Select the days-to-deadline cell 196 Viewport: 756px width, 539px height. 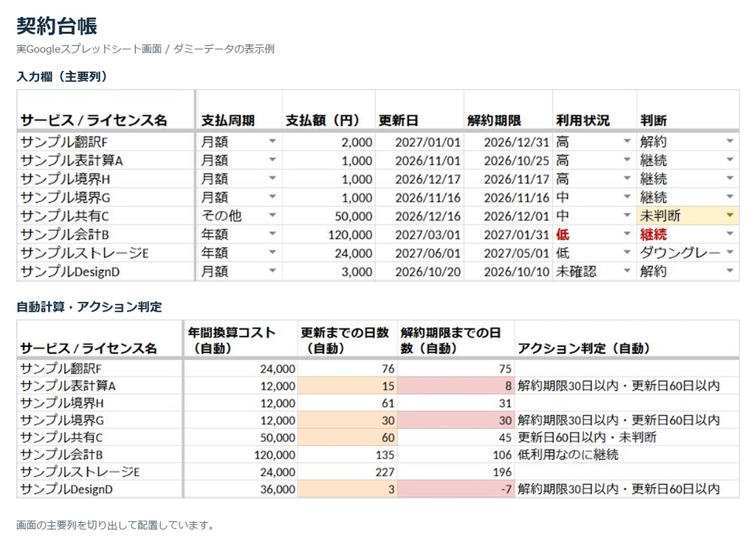456,472
